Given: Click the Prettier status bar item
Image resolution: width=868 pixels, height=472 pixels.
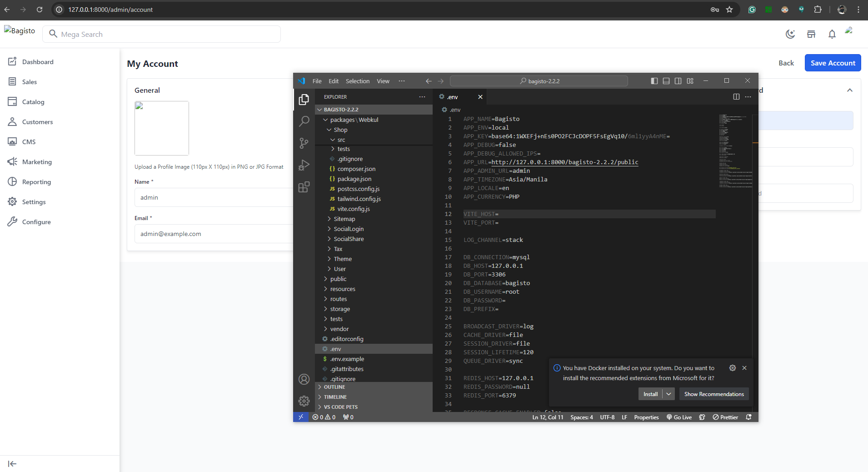Looking at the screenshot, I should tap(725, 417).
